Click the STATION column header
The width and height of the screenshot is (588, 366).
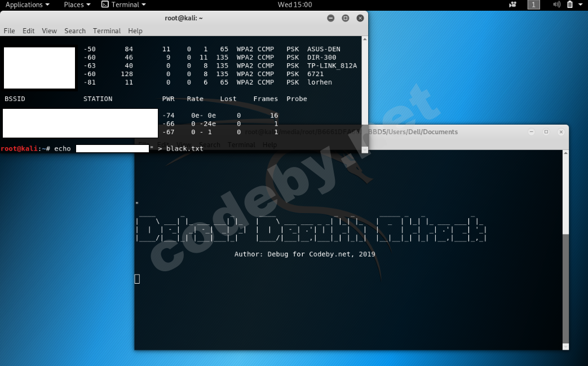[x=98, y=99]
